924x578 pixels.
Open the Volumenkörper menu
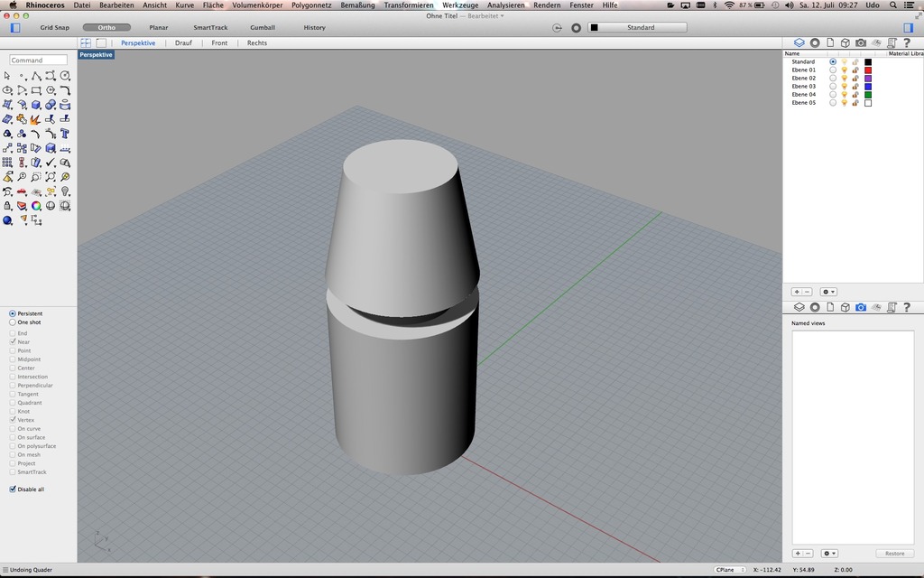coord(257,5)
